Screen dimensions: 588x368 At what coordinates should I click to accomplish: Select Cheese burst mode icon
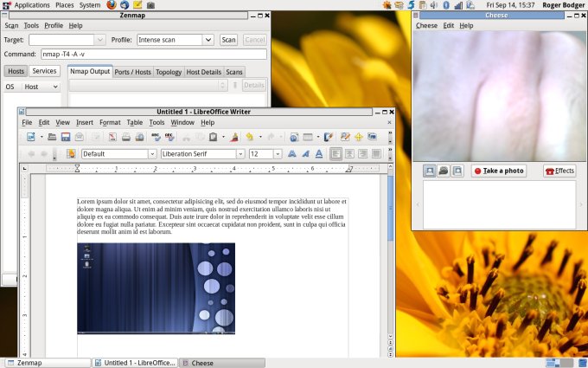[457, 171]
